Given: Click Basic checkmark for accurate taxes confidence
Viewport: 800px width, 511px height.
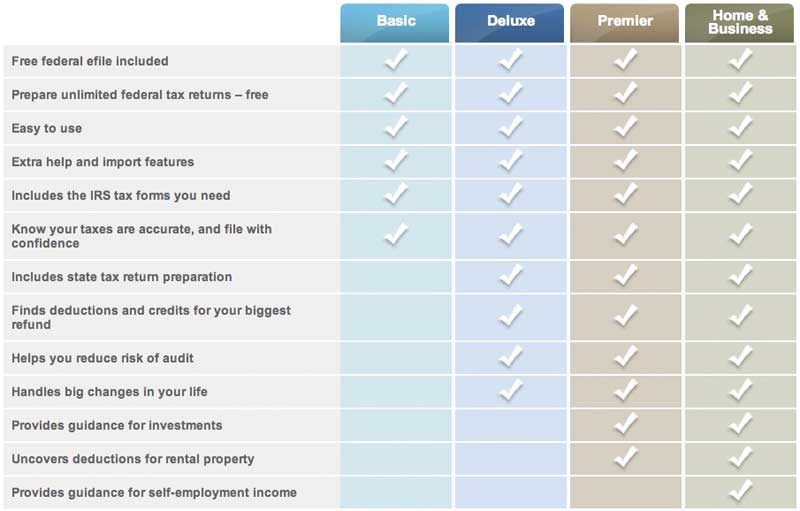Looking at the screenshot, I should (396, 235).
